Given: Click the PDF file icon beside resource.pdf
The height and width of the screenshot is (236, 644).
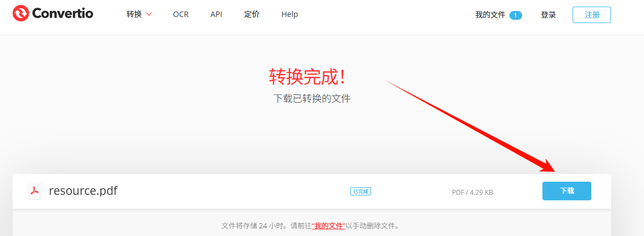Looking at the screenshot, I should pyautogui.click(x=35, y=191).
